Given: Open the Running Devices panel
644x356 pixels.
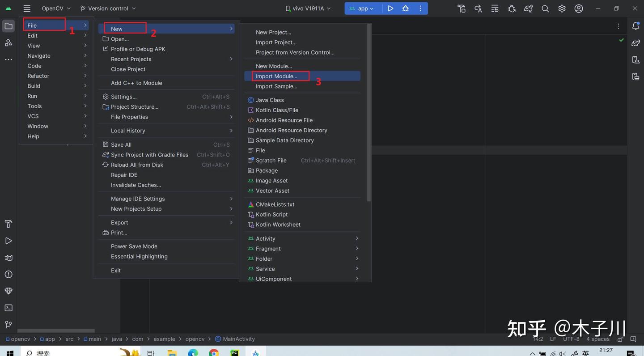Looking at the screenshot, I should 636,76.
